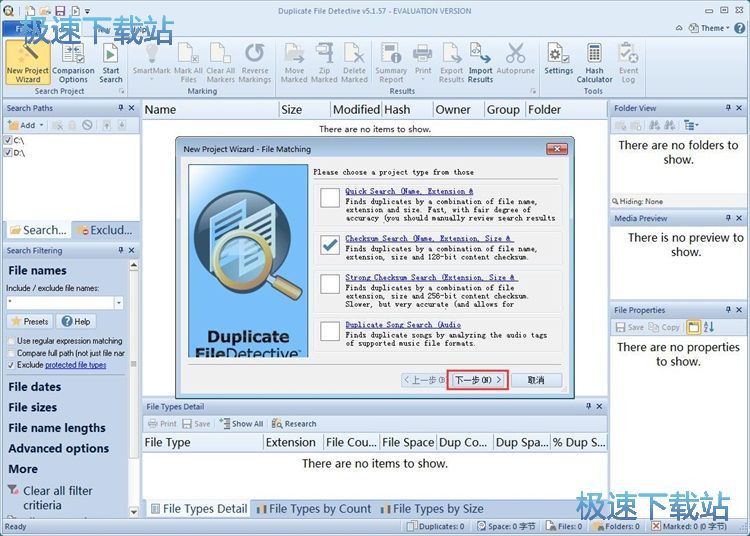Click the Cancel (取消) wizard button
The height and width of the screenshot is (536, 750).
(536, 380)
